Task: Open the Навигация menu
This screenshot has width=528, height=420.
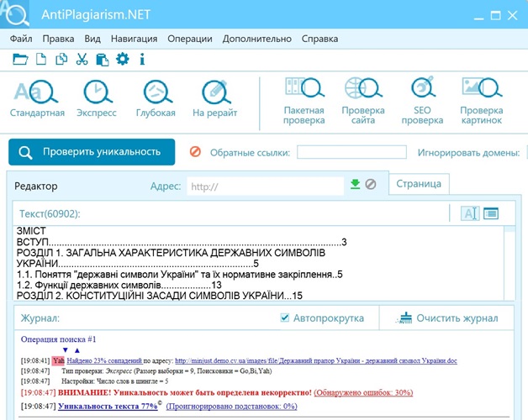Action: tap(134, 39)
